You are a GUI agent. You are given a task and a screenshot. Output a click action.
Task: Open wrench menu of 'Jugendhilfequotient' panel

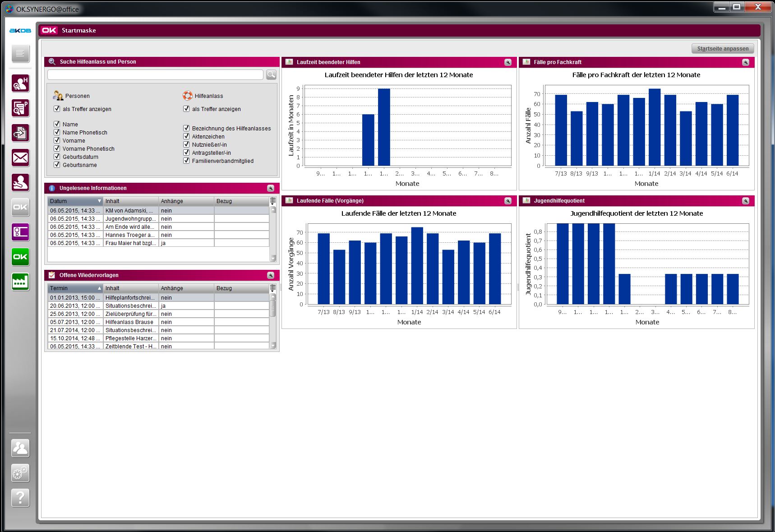click(x=745, y=201)
